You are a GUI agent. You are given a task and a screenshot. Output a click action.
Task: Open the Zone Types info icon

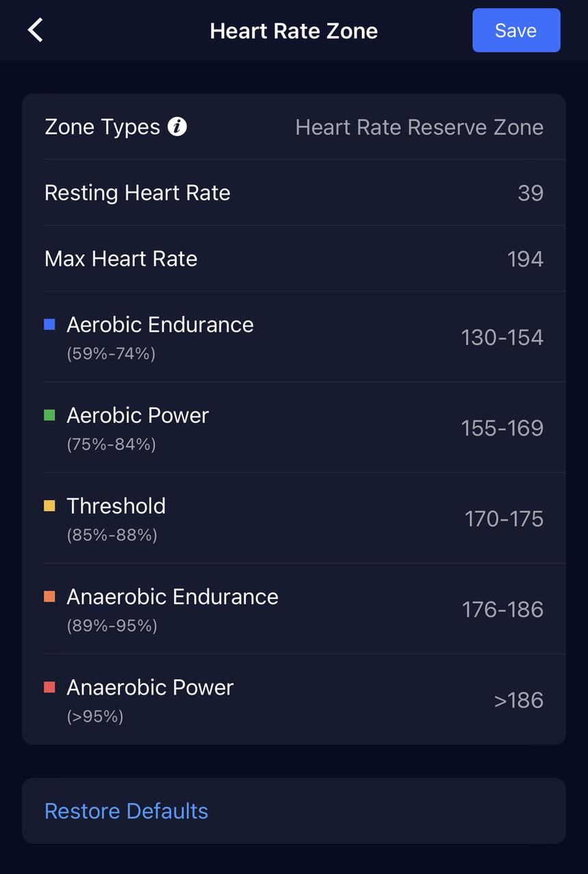click(178, 127)
